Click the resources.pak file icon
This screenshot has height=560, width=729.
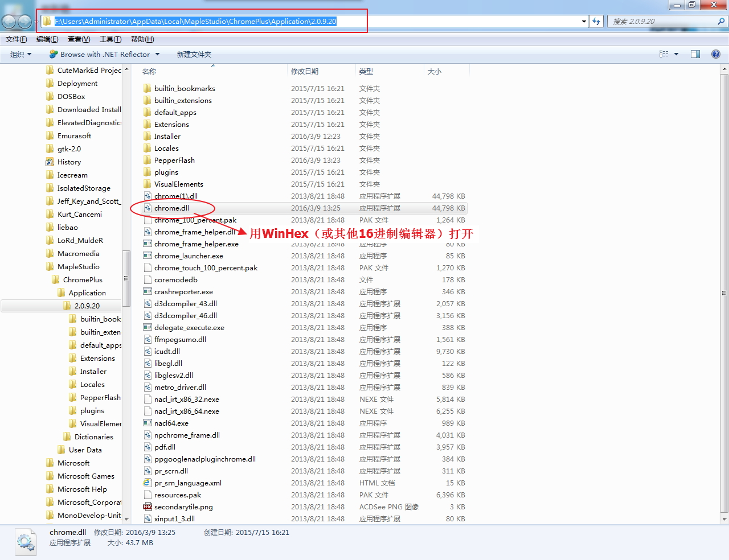click(148, 495)
